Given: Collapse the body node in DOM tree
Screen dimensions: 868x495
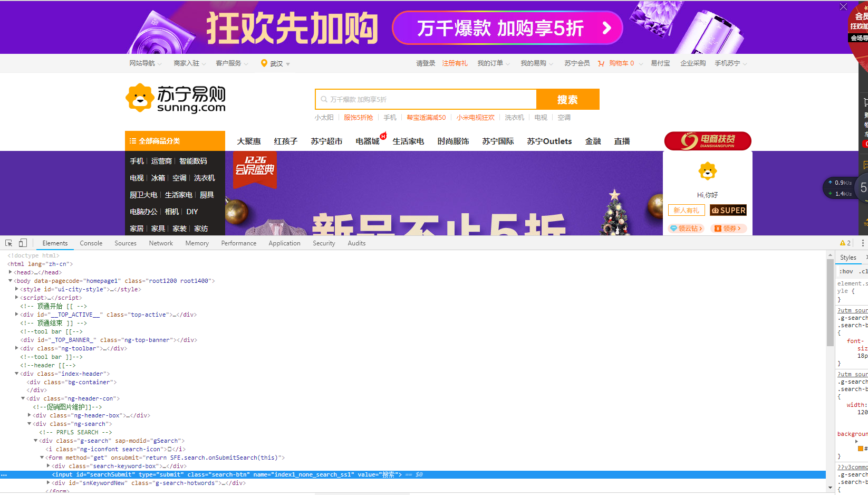Looking at the screenshot, I should tap(11, 281).
